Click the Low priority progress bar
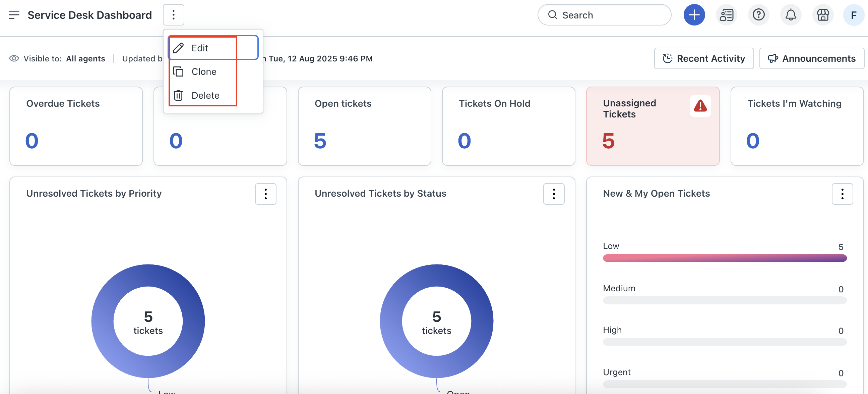This screenshot has width=868, height=394. coord(725,258)
